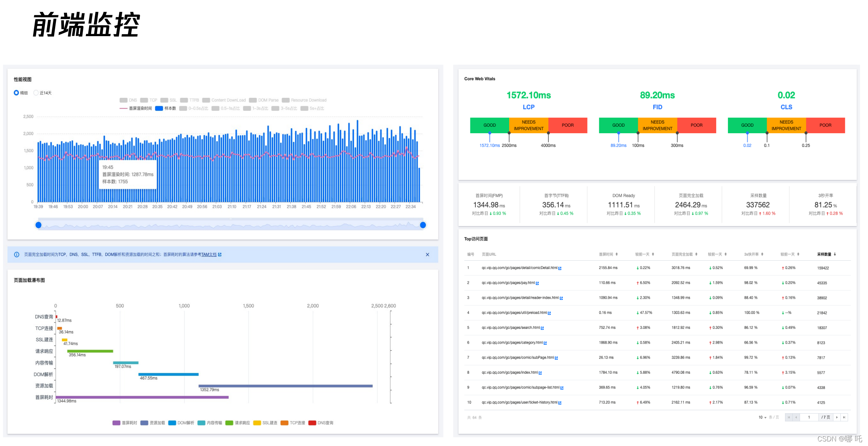The width and height of the screenshot is (868, 446).
Task: Open external link icon for reader-index.html
Action: [x=561, y=298]
